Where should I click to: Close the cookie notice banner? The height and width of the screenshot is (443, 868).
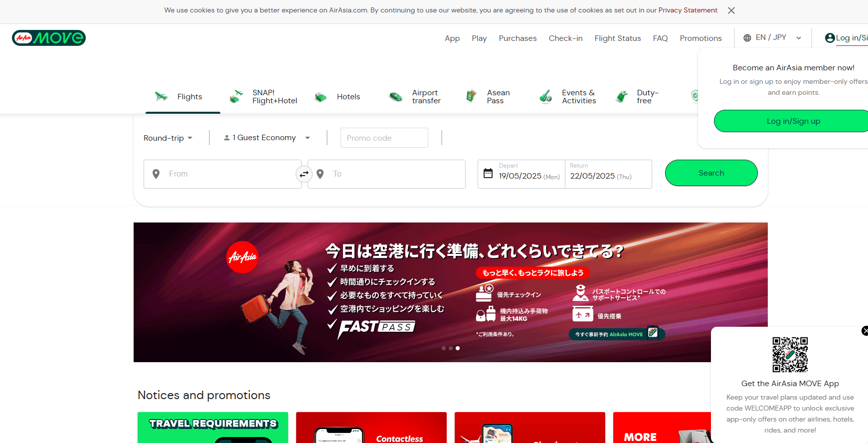[x=731, y=10]
